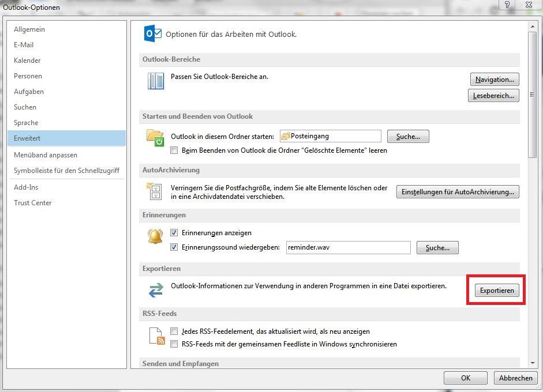This screenshot has height=392, width=543.
Task: Uncheck Erinnerungssound wiedergeben checkbox
Action: (x=174, y=247)
